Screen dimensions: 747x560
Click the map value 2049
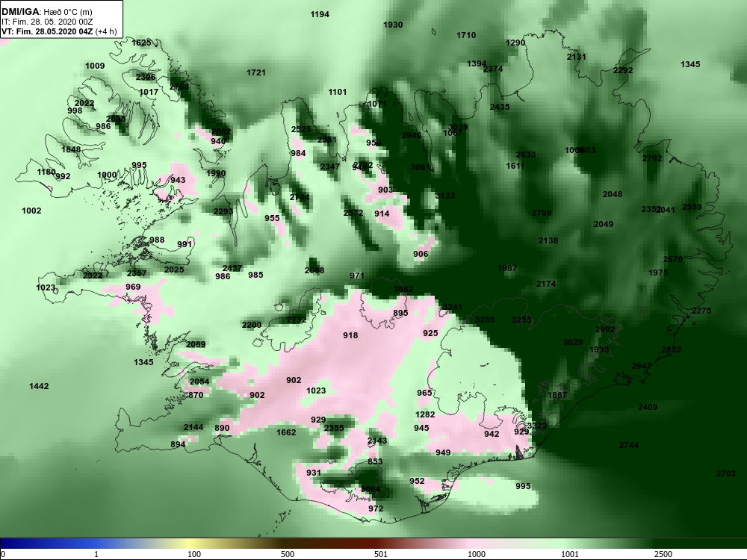coord(604,224)
